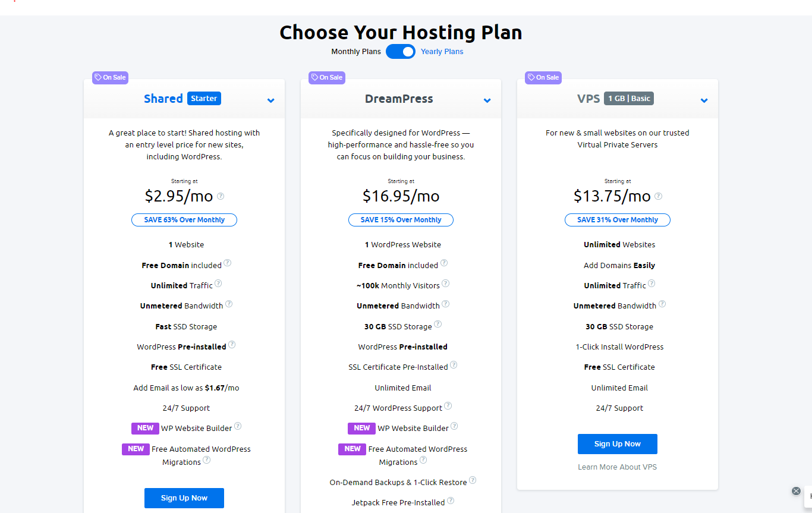Toggle the Monthly/Yearly plans switch

click(401, 52)
